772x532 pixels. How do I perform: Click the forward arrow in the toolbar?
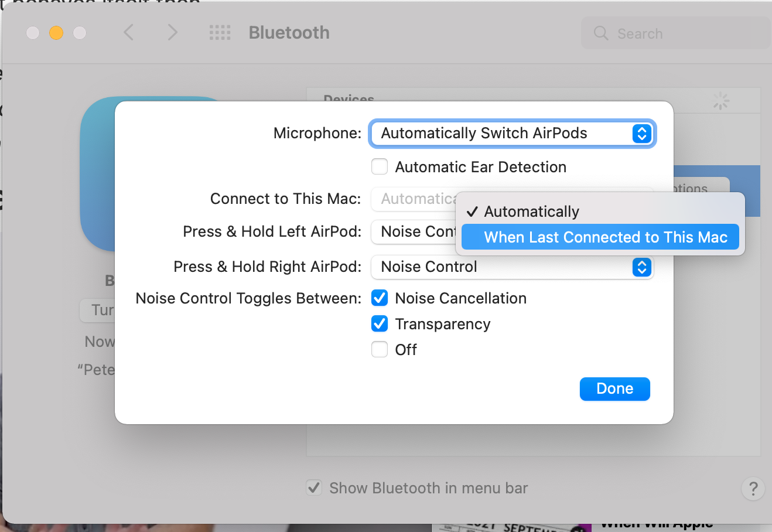(172, 32)
